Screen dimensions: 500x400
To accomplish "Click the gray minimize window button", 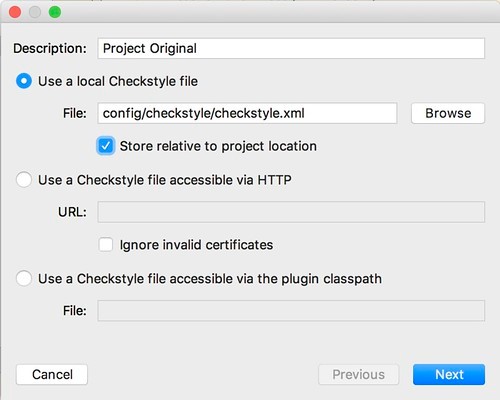I will [35, 12].
